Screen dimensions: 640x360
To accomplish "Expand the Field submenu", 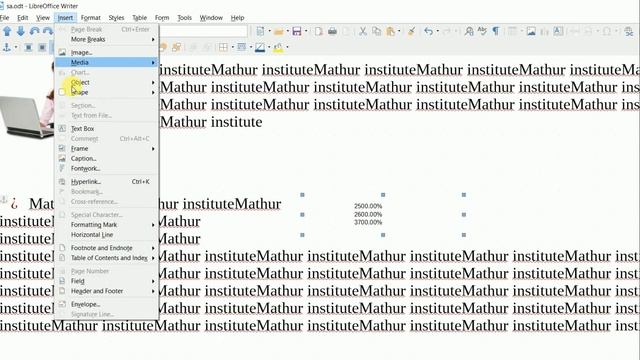I will 107,281.
